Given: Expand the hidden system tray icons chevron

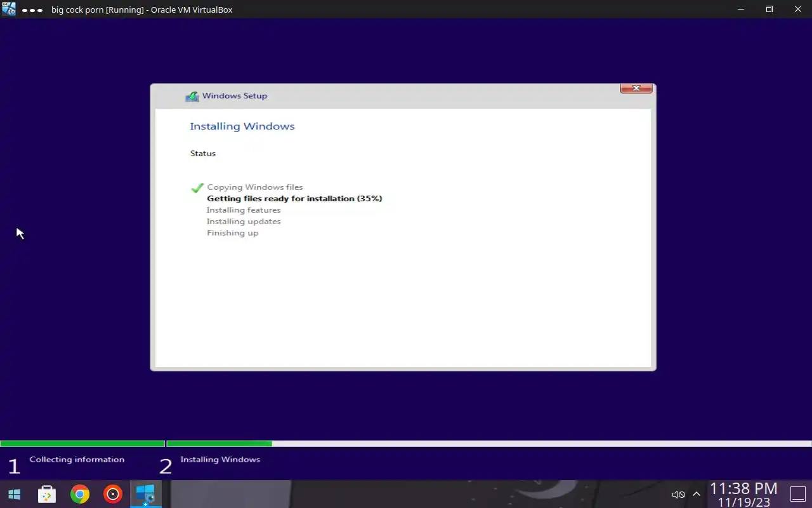Looking at the screenshot, I should 697,494.
